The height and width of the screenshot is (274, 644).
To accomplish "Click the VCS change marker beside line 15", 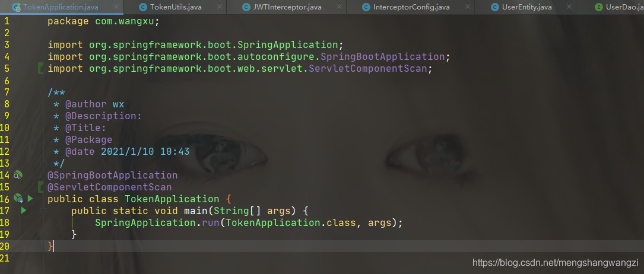I will click(40, 187).
